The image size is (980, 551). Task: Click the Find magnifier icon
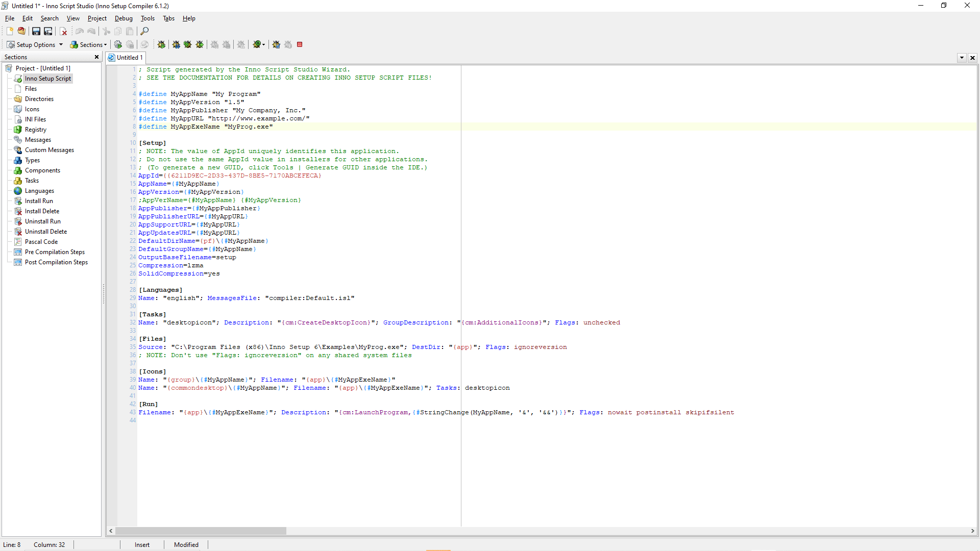click(x=144, y=31)
